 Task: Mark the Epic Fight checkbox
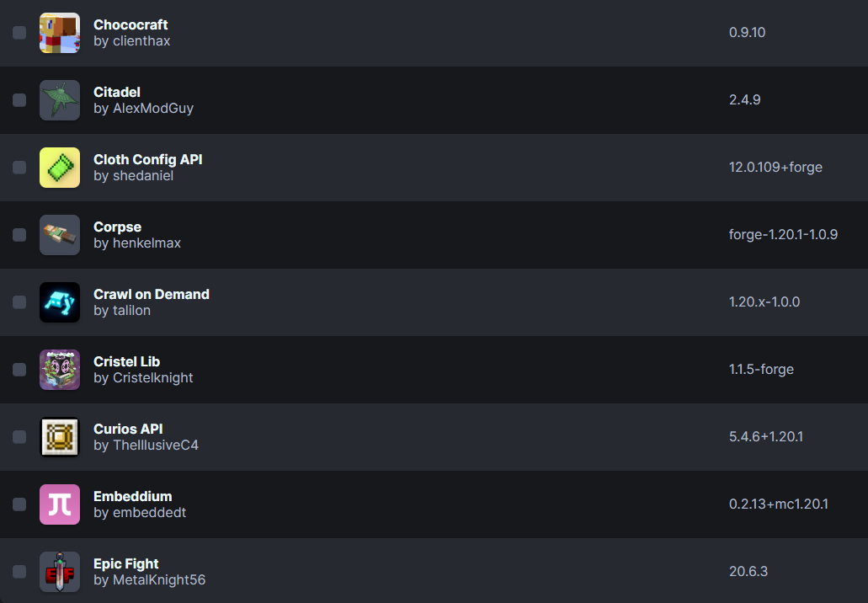[x=19, y=572]
